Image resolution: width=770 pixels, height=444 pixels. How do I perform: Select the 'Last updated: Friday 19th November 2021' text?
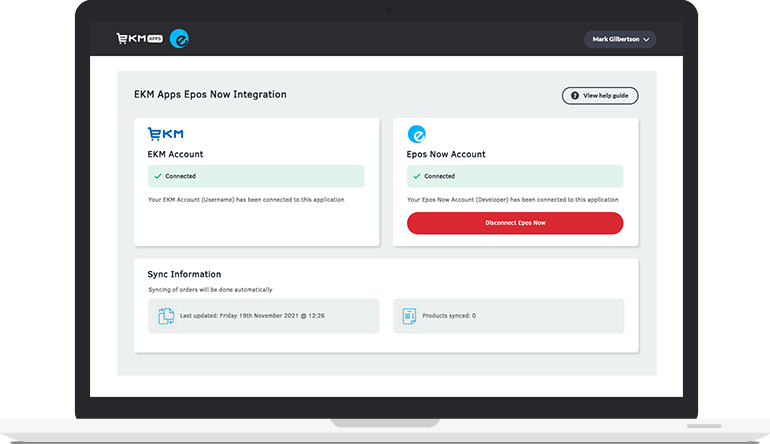[252, 316]
